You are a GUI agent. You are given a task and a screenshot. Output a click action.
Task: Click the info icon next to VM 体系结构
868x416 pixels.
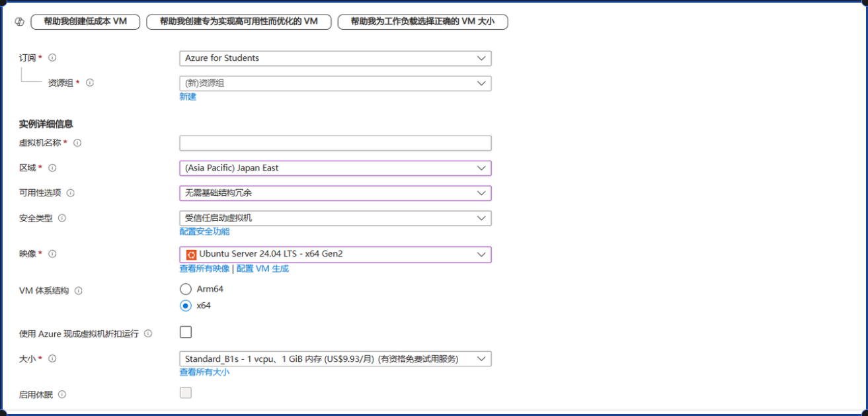pyautogui.click(x=78, y=290)
